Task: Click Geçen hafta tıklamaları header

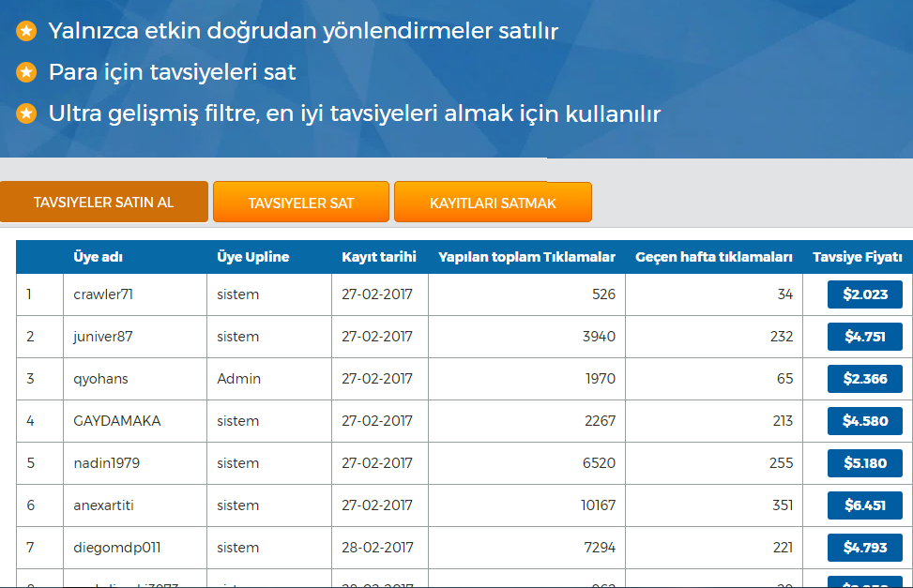Action: point(713,257)
